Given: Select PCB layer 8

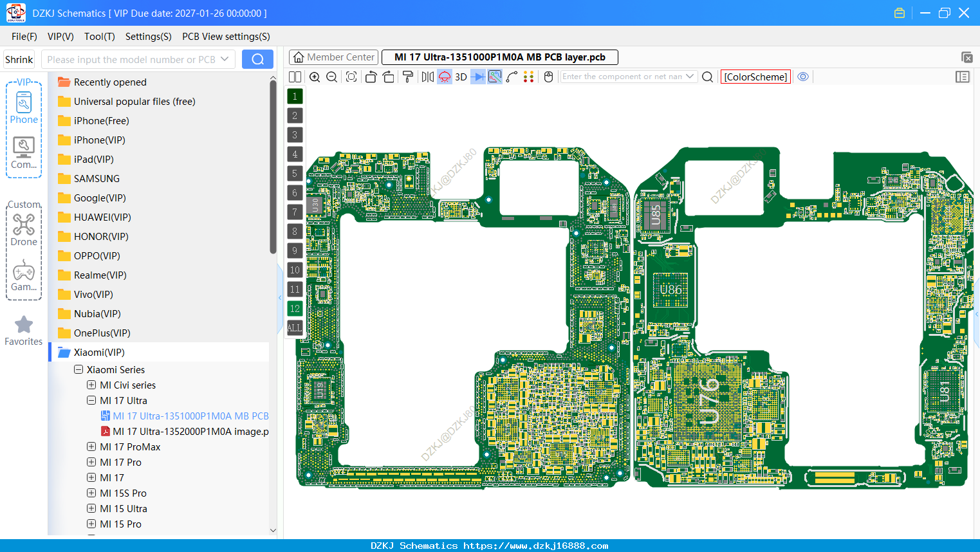Looking at the screenshot, I should pos(295,232).
